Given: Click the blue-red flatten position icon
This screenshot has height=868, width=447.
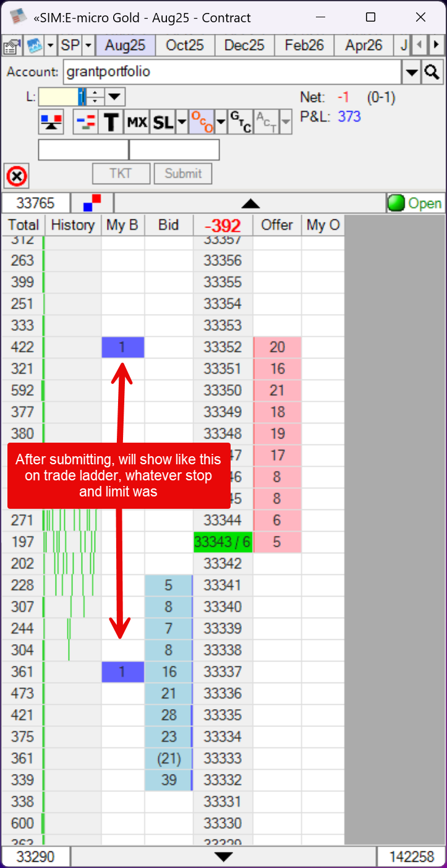Looking at the screenshot, I should (51, 122).
